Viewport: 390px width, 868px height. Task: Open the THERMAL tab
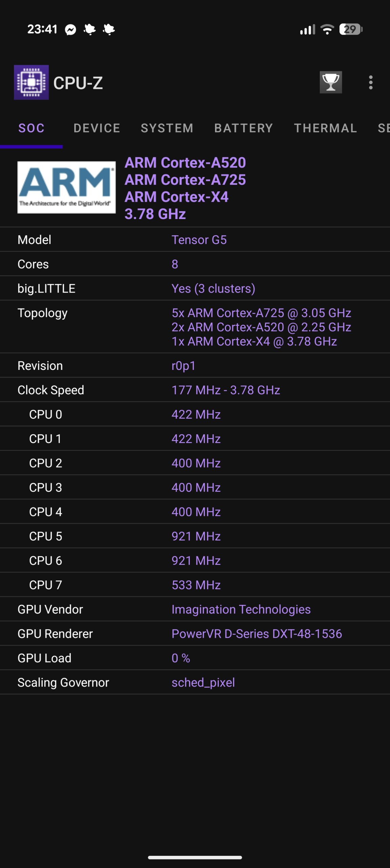click(325, 128)
